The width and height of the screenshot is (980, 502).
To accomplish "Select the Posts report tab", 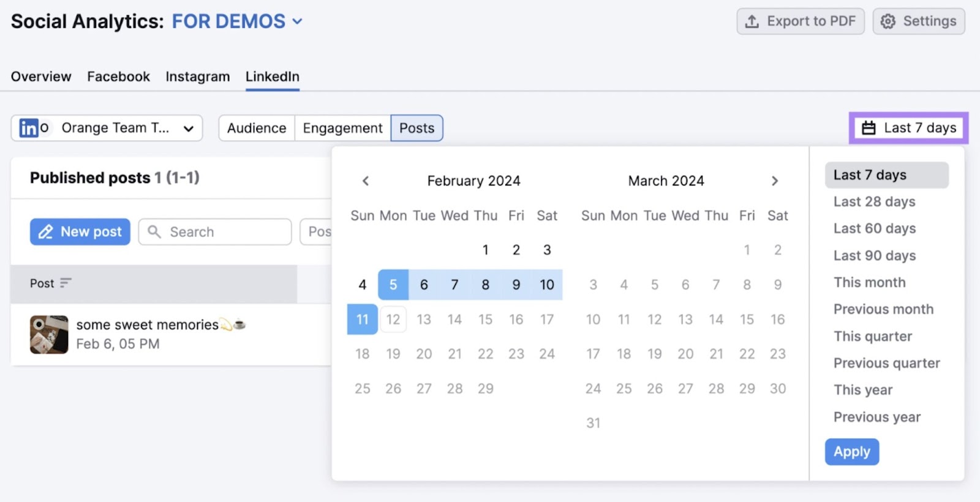I will (x=417, y=128).
